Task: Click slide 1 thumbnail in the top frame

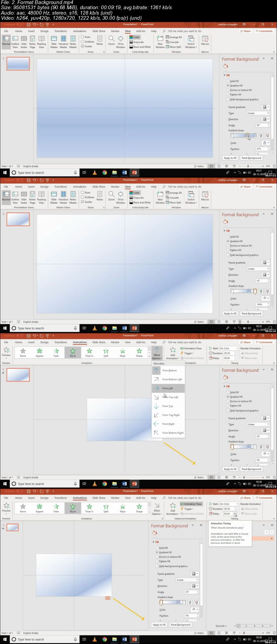Action: [x=18, y=64]
